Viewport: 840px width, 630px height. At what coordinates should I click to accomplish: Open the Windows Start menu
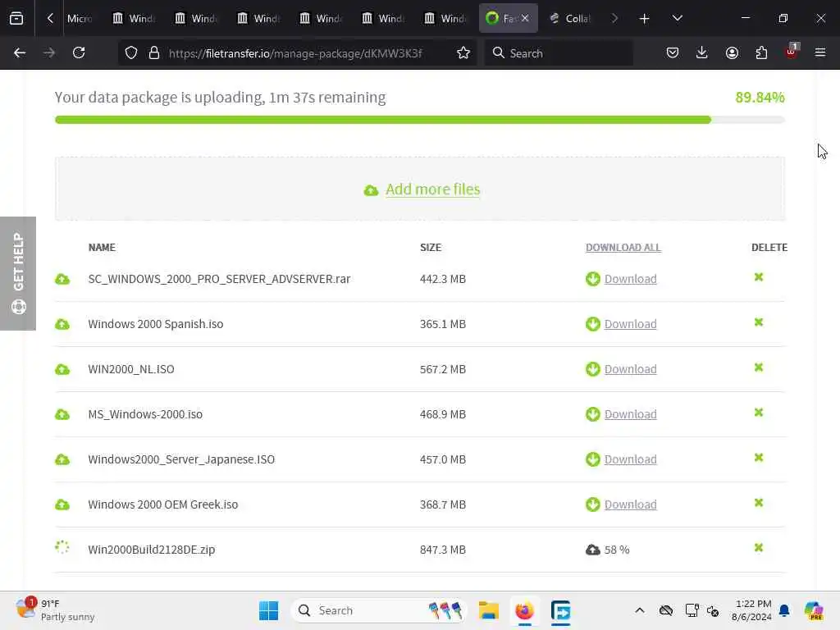pos(268,610)
